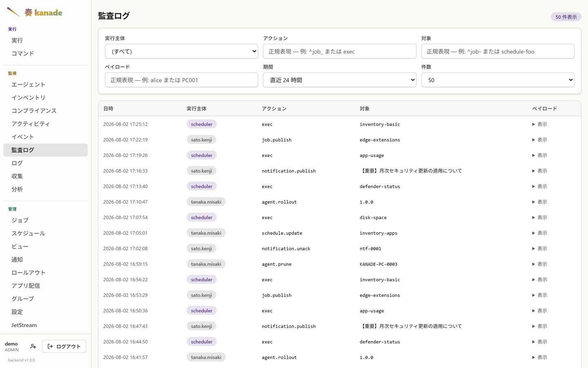Viewport: 588px width, 368px height.
Task: Select 監査ログ in the sidebar
Action: (45, 150)
